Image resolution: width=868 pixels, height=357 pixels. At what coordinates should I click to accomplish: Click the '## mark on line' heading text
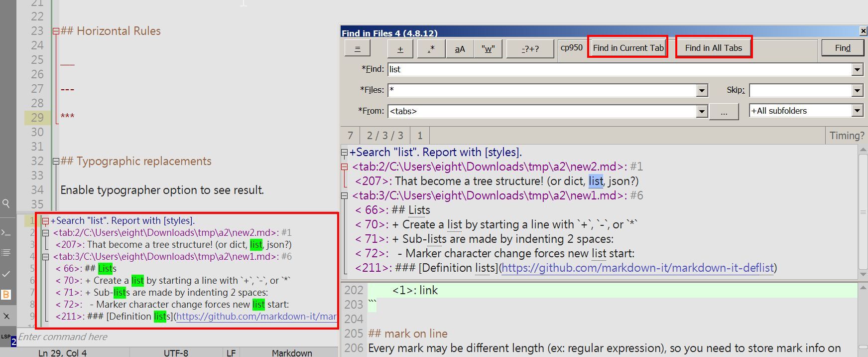tap(407, 334)
